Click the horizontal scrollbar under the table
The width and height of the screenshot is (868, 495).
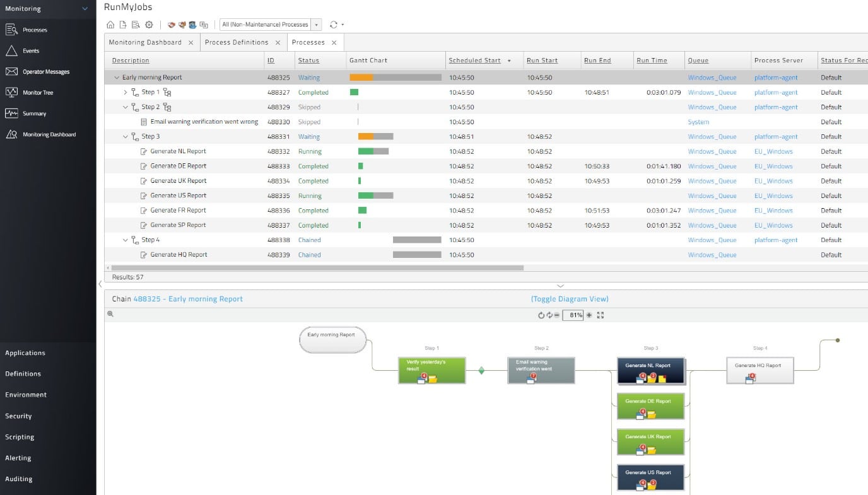point(317,268)
